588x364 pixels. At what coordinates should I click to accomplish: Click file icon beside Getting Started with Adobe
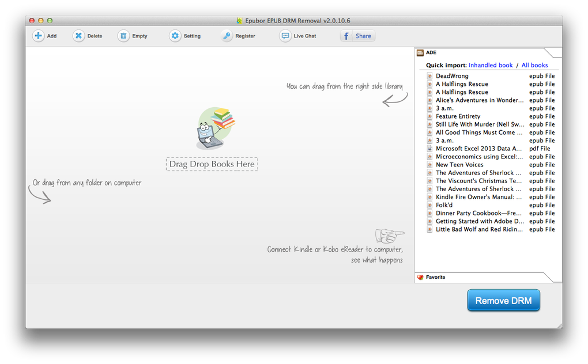point(429,221)
